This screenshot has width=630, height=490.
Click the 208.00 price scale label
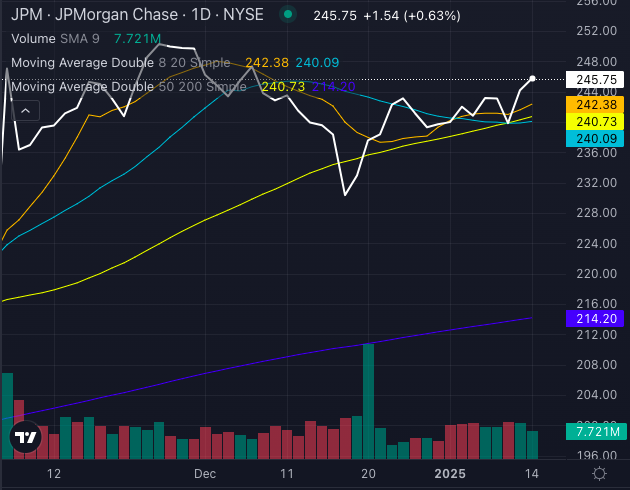tap(597, 365)
